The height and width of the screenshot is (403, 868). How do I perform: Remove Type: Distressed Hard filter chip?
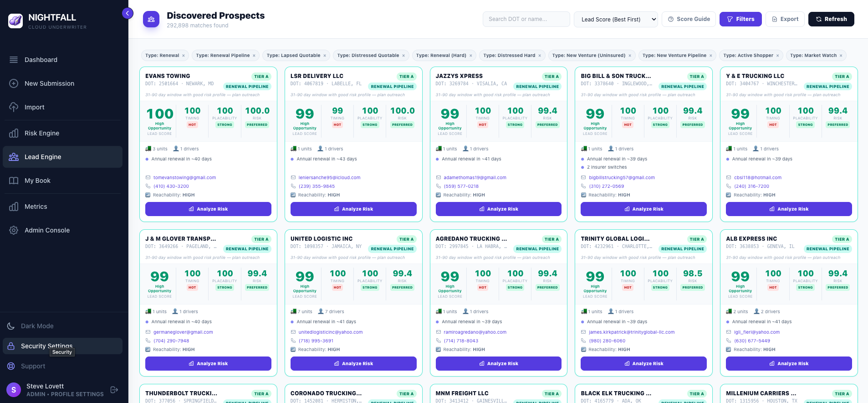pos(540,56)
